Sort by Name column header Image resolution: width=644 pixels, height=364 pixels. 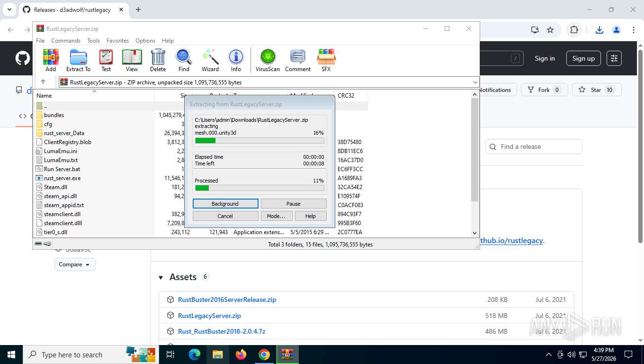click(95, 95)
